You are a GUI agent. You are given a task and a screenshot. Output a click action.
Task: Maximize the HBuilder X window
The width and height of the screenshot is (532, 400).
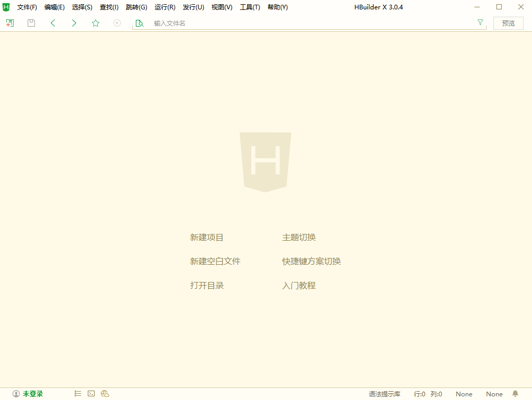[x=499, y=7]
